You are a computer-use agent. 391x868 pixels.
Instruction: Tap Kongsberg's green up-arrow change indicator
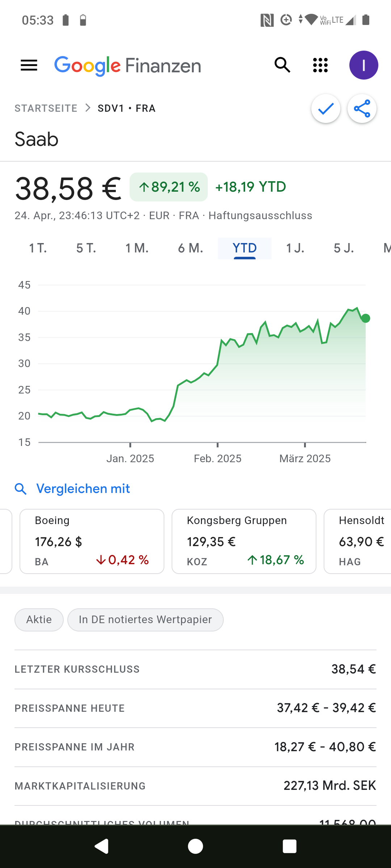click(276, 560)
